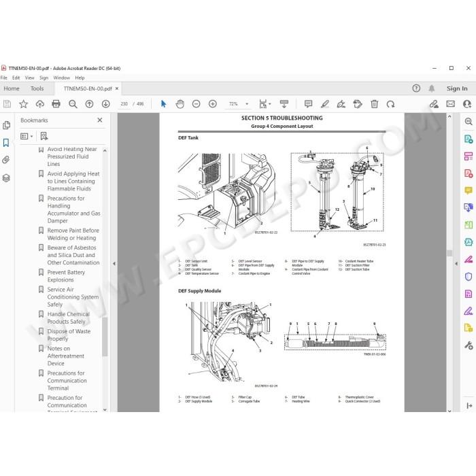Viewport: 476px width, 476px height.
Task: Open the search zoom tool in right pane
Action: [469, 122]
